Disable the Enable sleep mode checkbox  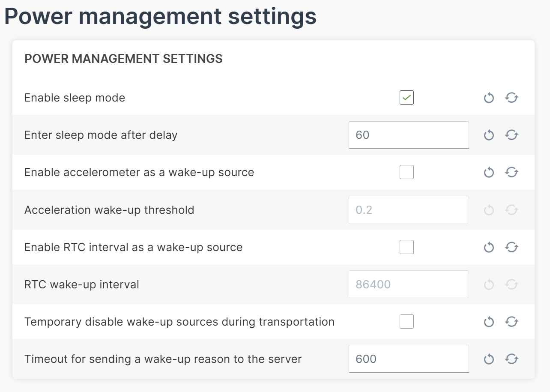tap(406, 98)
